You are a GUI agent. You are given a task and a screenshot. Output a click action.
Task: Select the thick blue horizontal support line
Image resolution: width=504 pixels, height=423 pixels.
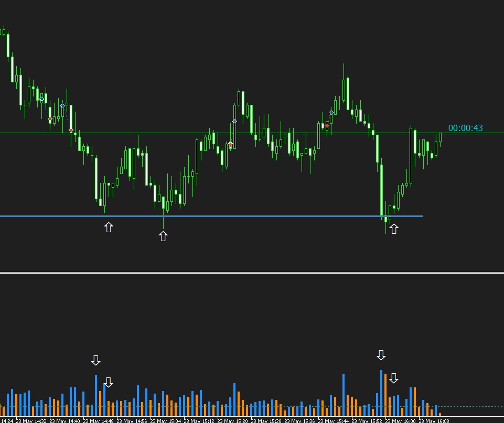pos(211,216)
